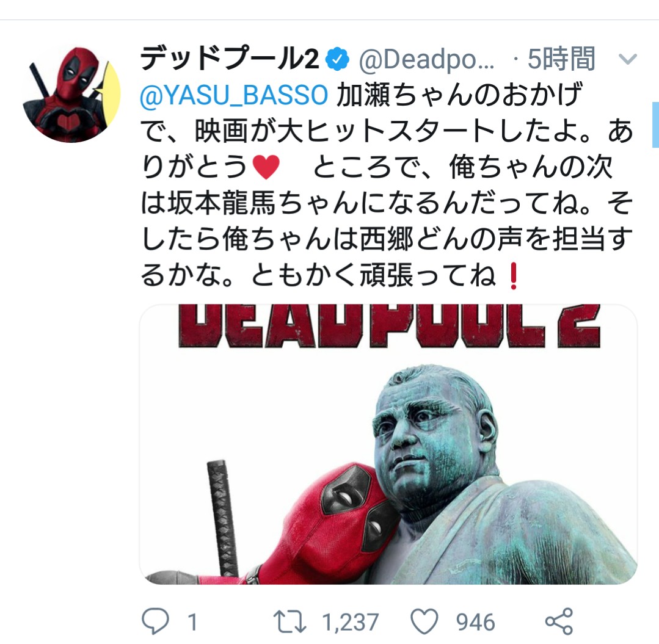
Task: Click the blue scrollbar indicator at right edge
Action: click(655, 125)
